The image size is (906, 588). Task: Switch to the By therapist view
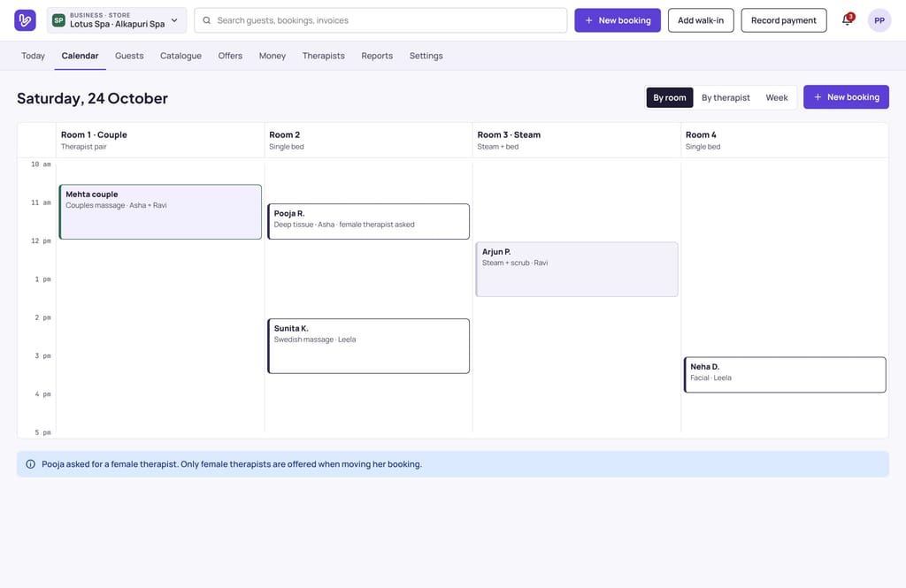pyautogui.click(x=726, y=97)
